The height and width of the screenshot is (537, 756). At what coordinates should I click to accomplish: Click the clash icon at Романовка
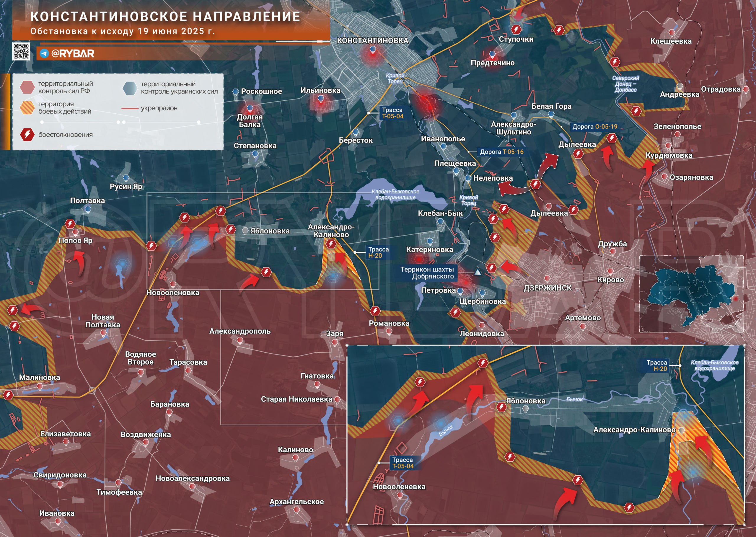click(375, 311)
